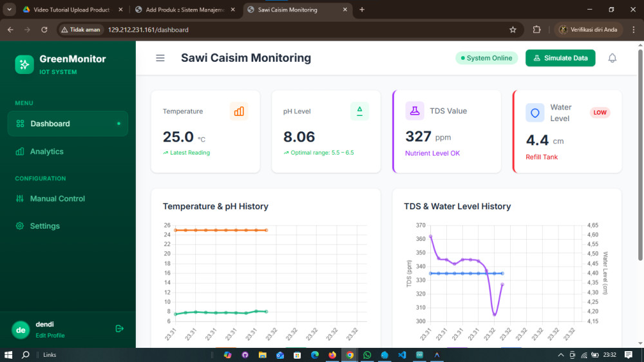644x362 pixels.
Task: Open the browser tab search dropdown
Action: tap(9, 10)
